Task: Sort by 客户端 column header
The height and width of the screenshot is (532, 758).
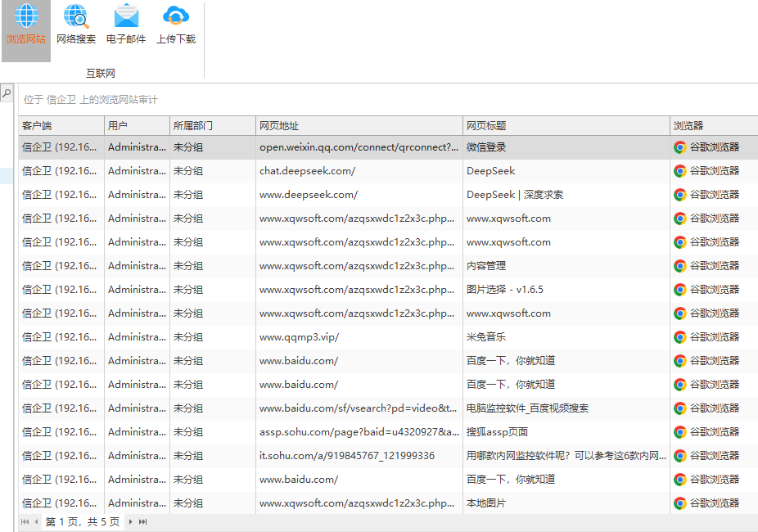Action: [x=61, y=125]
